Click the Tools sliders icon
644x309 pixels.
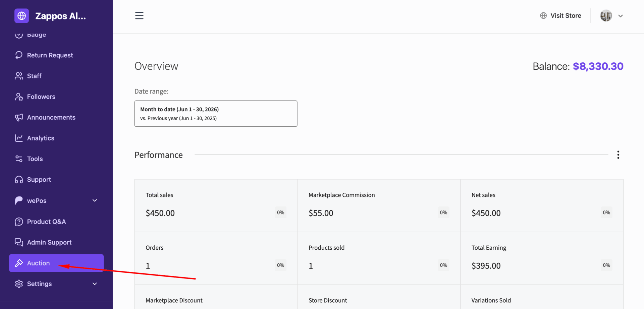tap(19, 159)
